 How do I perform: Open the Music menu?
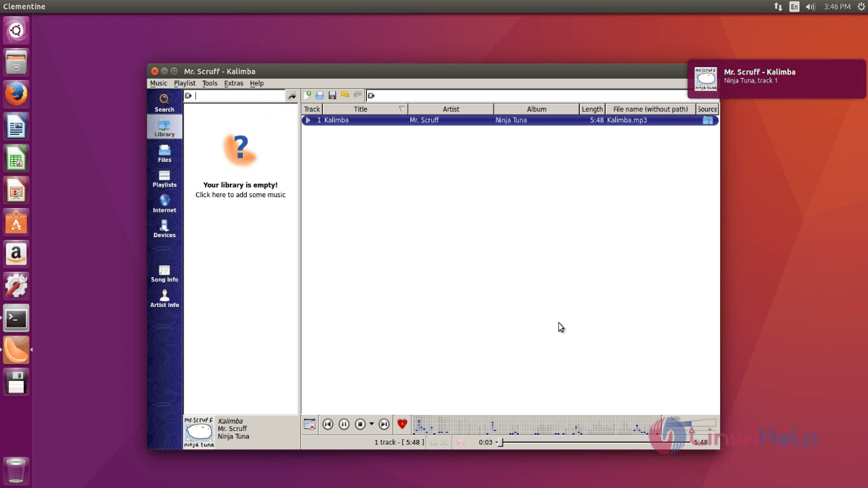tap(159, 83)
